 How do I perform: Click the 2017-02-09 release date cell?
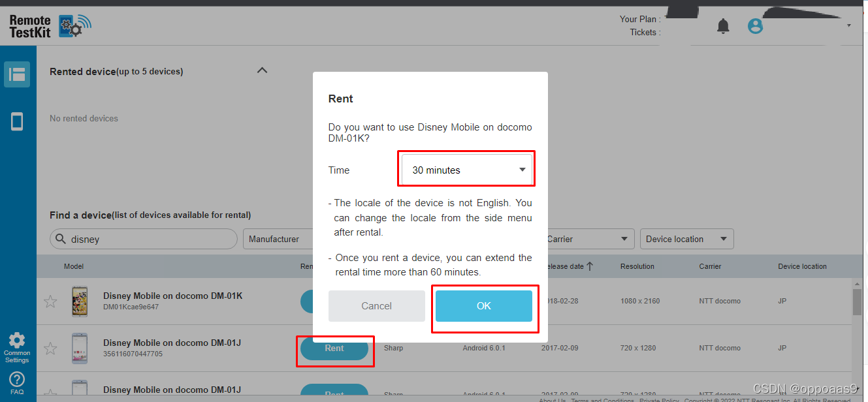(x=560, y=348)
